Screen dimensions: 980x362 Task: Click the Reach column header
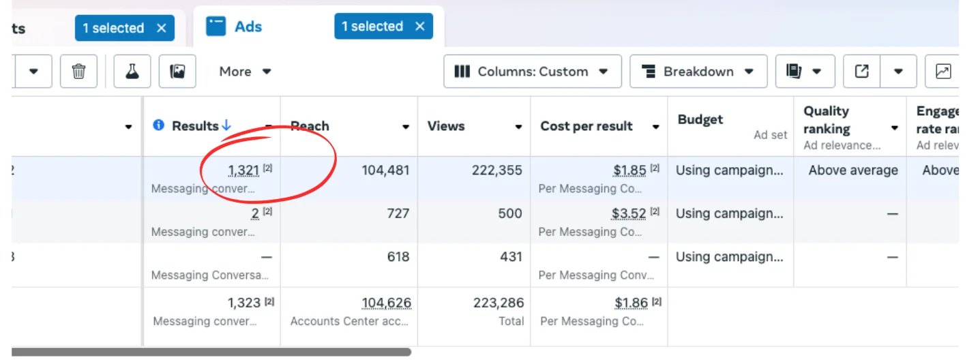[x=310, y=126]
